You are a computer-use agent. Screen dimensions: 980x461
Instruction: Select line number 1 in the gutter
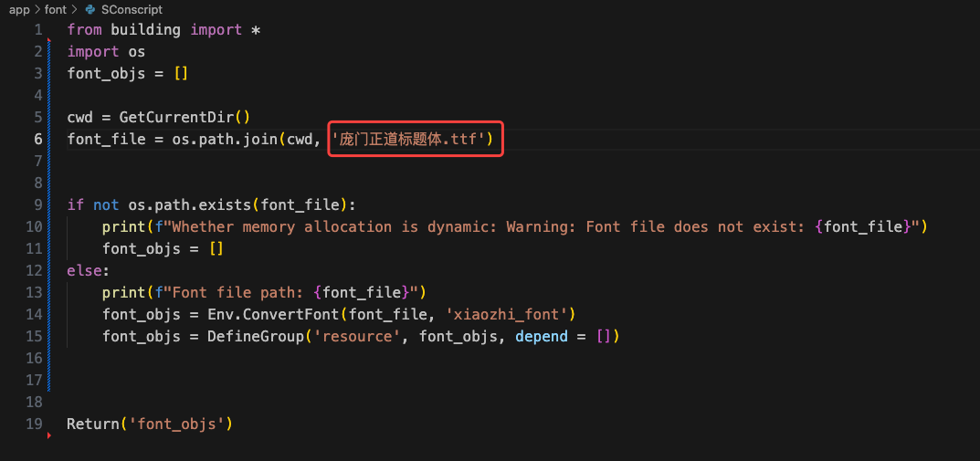coord(37,29)
